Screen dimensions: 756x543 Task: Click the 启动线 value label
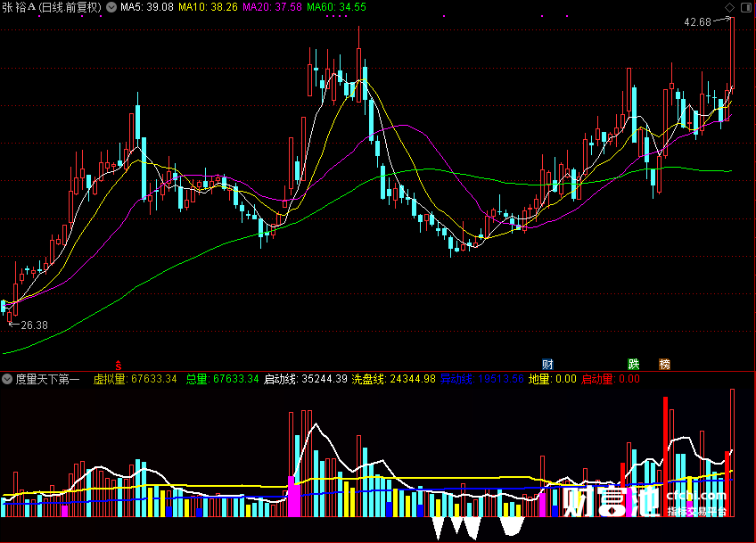click(306, 379)
